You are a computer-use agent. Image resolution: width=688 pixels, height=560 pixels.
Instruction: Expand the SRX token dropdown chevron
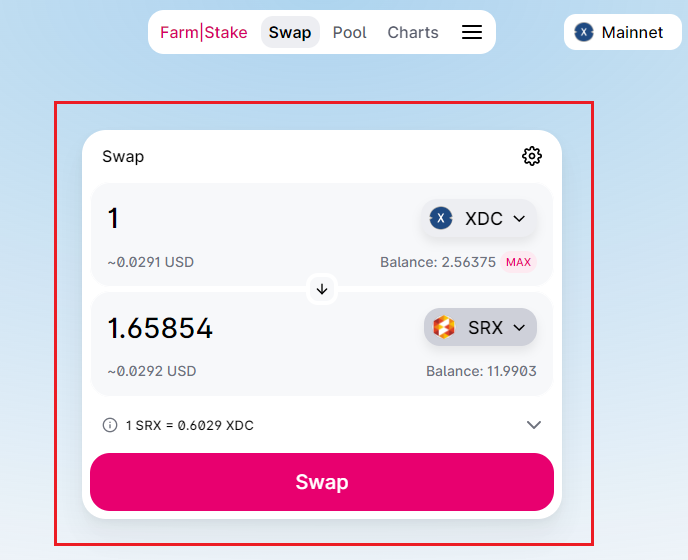tap(519, 327)
